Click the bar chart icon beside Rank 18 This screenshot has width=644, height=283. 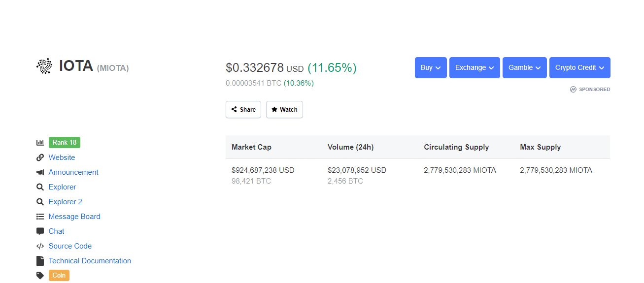[x=40, y=143]
